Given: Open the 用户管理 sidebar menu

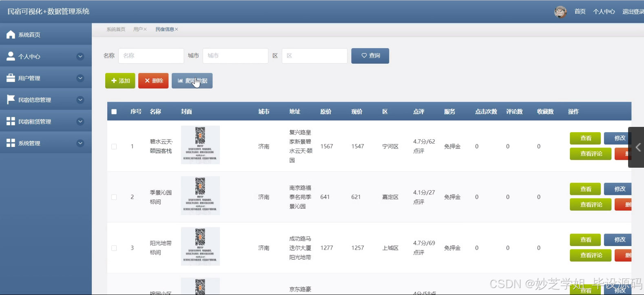Looking at the screenshot, I should point(46,78).
